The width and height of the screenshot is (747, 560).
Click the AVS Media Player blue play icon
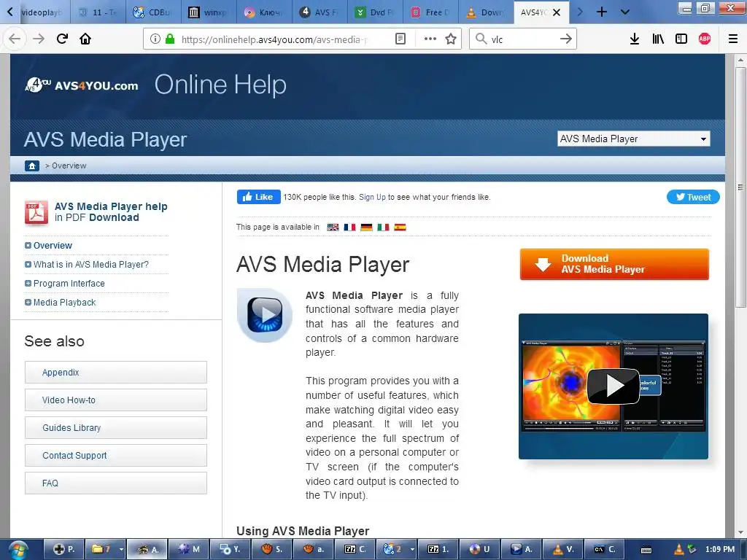(x=264, y=315)
